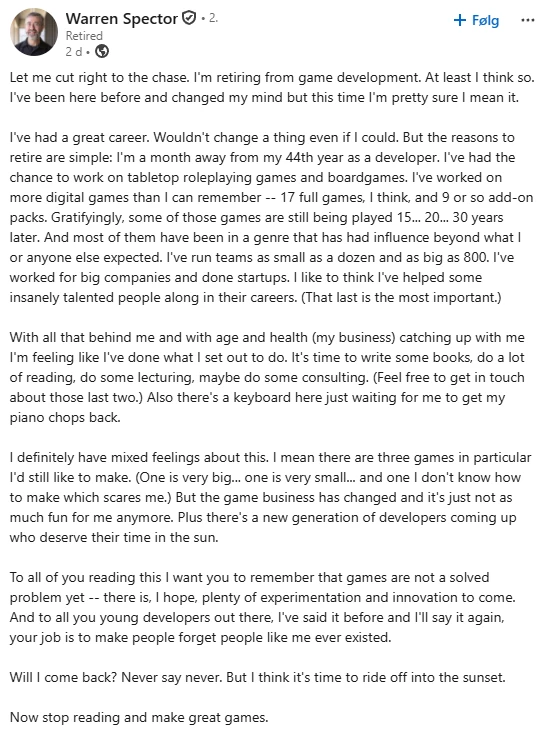Click the "2." connection degree indicator
This screenshot has width=544, height=734.
pyautogui.click(x=213, y=18)
